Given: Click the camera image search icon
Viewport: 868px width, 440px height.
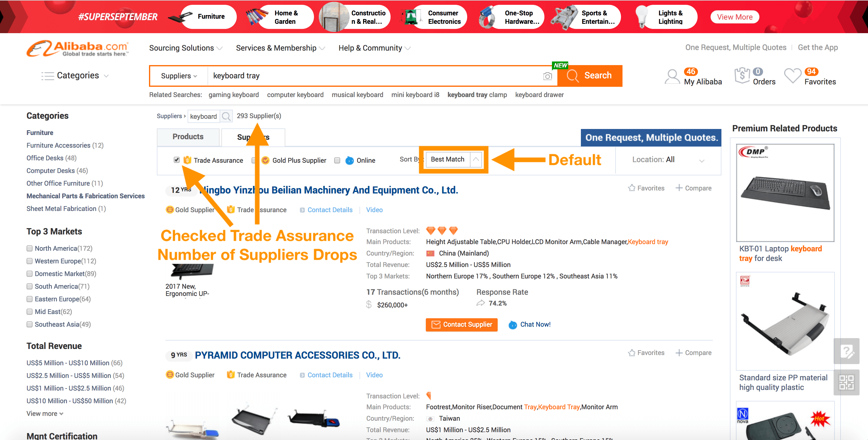Looking at the screenshot, I should 548,77.
